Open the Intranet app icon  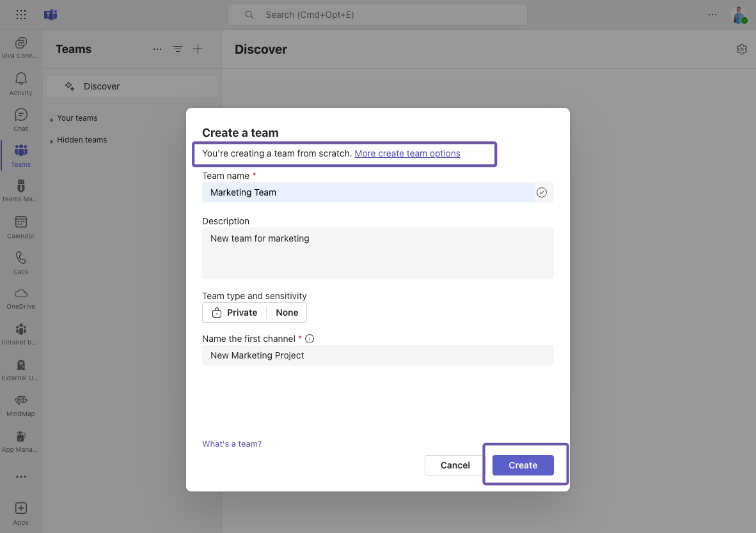coord(20,334)
